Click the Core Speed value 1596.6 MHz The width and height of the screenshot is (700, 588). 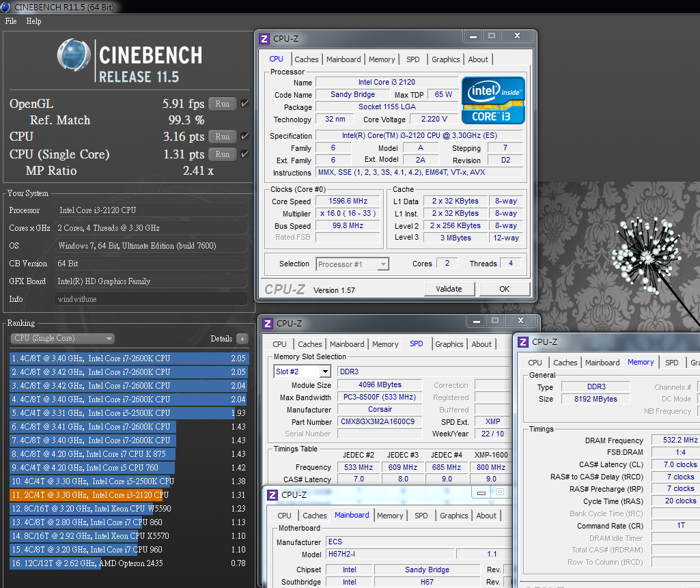[x=348, y=201]
